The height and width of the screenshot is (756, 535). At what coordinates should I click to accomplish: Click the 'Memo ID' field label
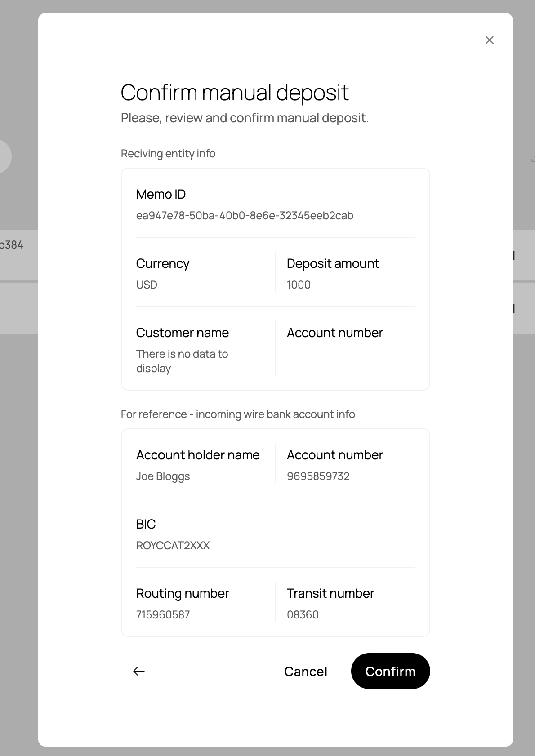pyautogui.click(x=161, y=195)
